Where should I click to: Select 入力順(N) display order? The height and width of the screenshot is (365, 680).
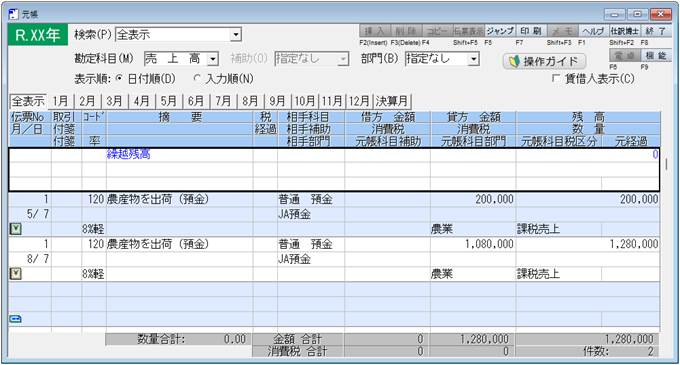click(x=223, y=79)
